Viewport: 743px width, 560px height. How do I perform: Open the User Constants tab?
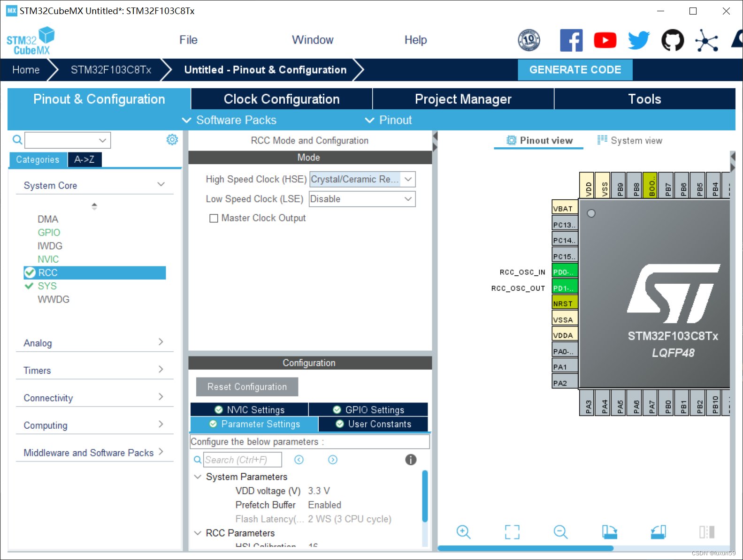click(x=373, y=424)
